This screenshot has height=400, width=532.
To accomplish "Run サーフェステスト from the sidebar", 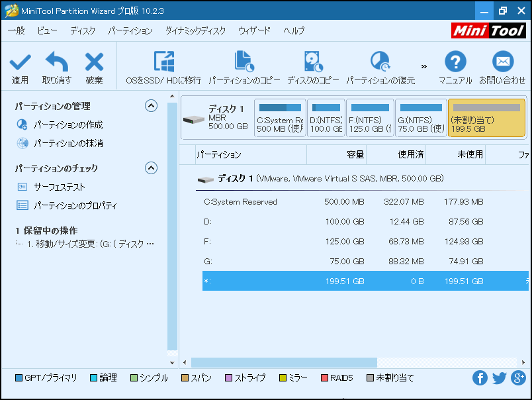I will [x=60, y=187].
